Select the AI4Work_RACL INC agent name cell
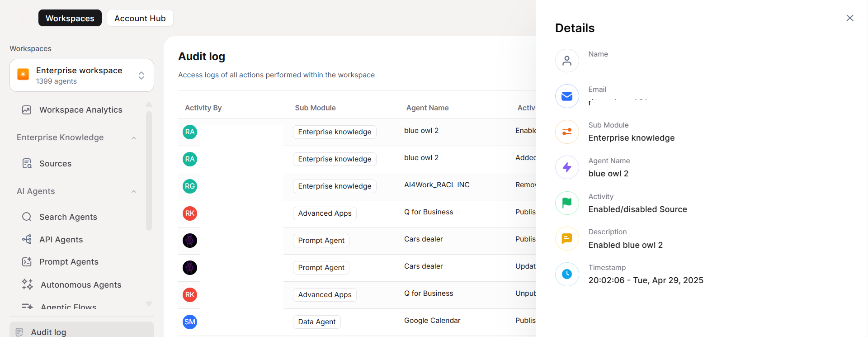The image size is (868, 341). (437, 185)
